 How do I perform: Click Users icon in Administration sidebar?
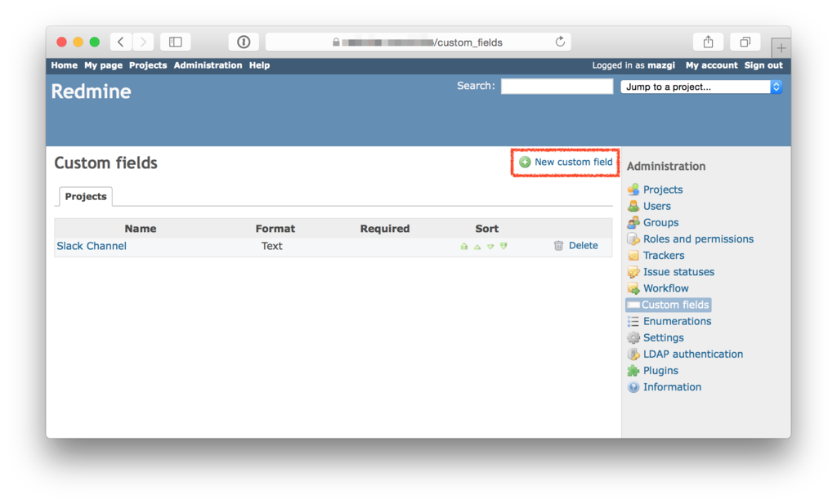tap(633, 206)
